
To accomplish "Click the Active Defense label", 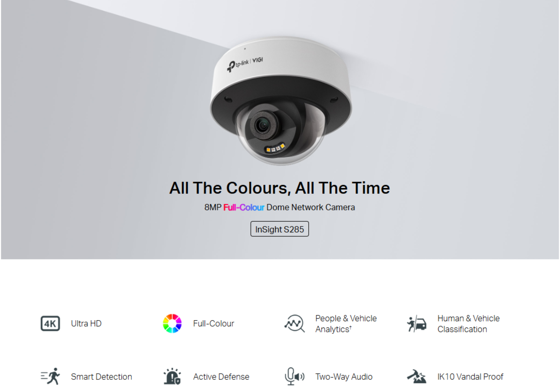I will 221,377.
